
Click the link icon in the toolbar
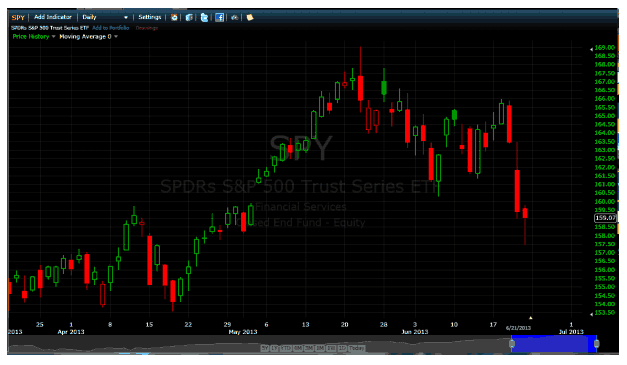(235, 17)
